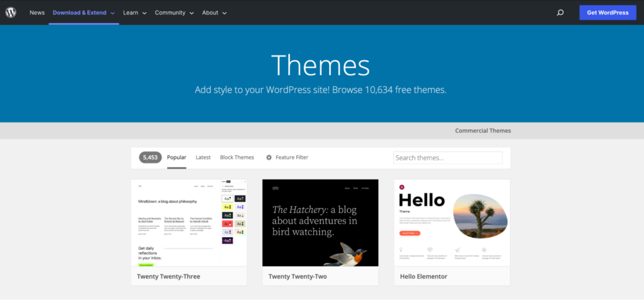This screenshot has width=644, height=300.
Task: Click the Hello Elementor theme title
Action: (423, 277)
